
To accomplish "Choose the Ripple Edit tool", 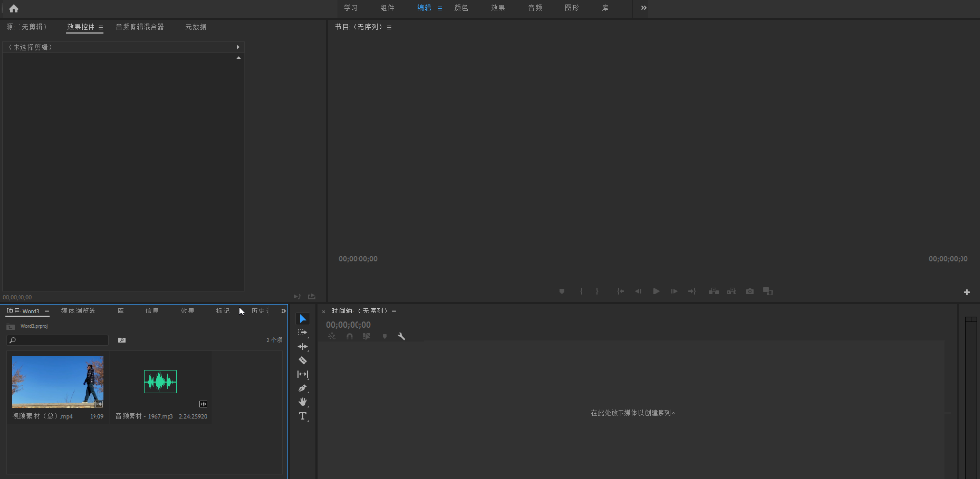I will click(x=302, y=347).
